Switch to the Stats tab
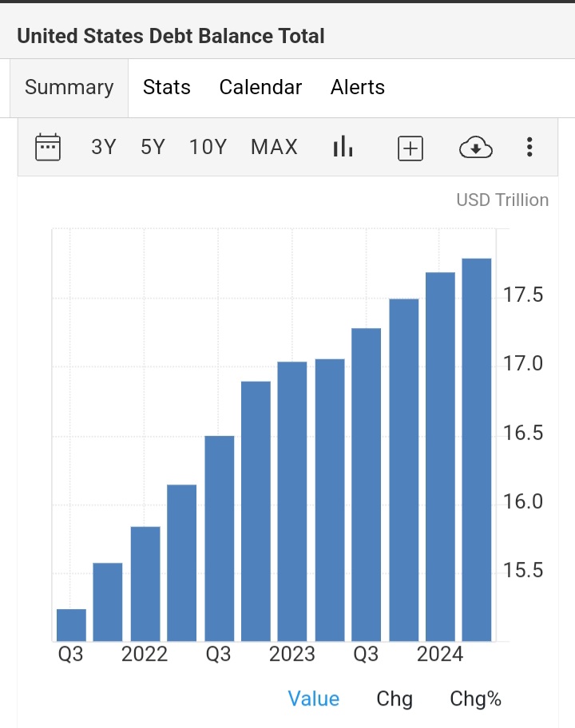The image size is (575, 728). click(167, 87)
